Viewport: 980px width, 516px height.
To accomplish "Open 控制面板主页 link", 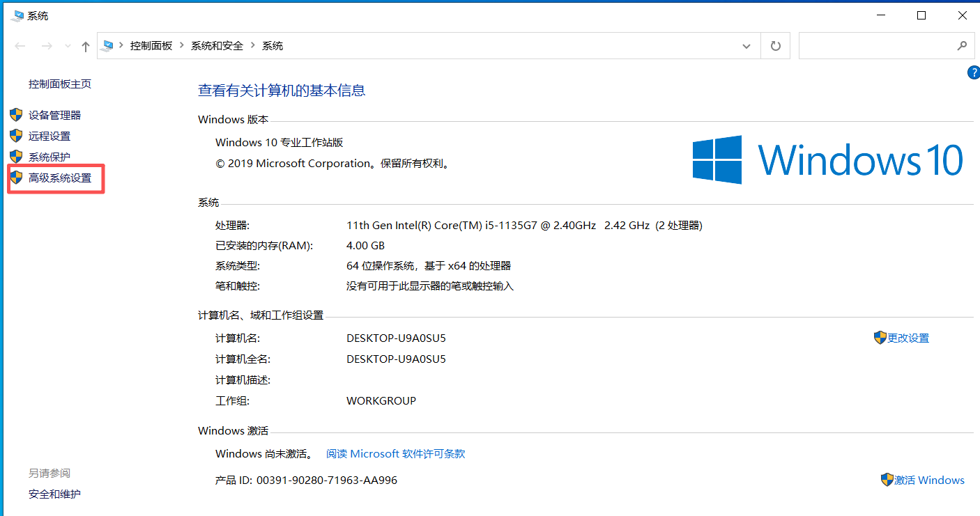I will [60, 84].
